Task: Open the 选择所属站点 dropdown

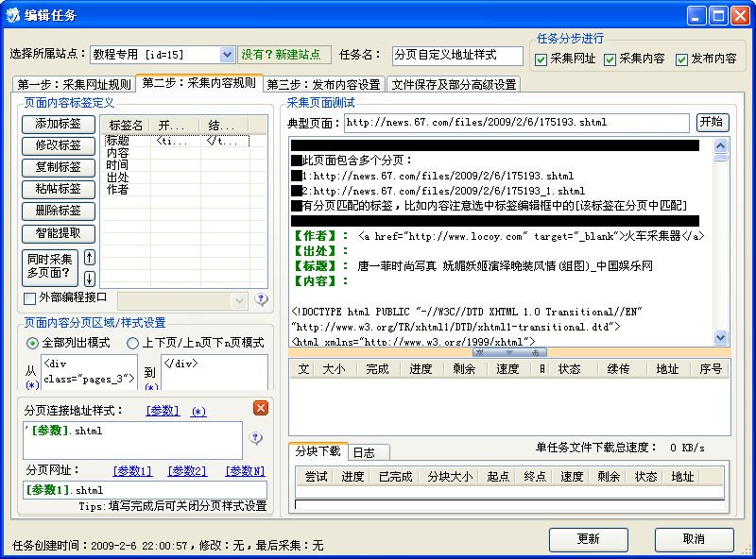Action: [227, 55]
